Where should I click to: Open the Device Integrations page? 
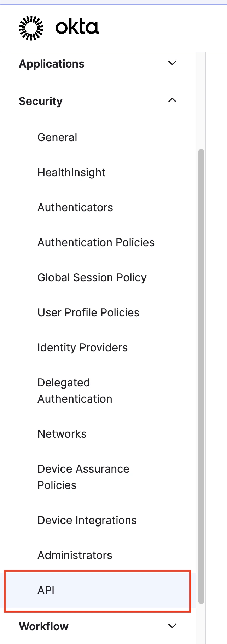87,520
